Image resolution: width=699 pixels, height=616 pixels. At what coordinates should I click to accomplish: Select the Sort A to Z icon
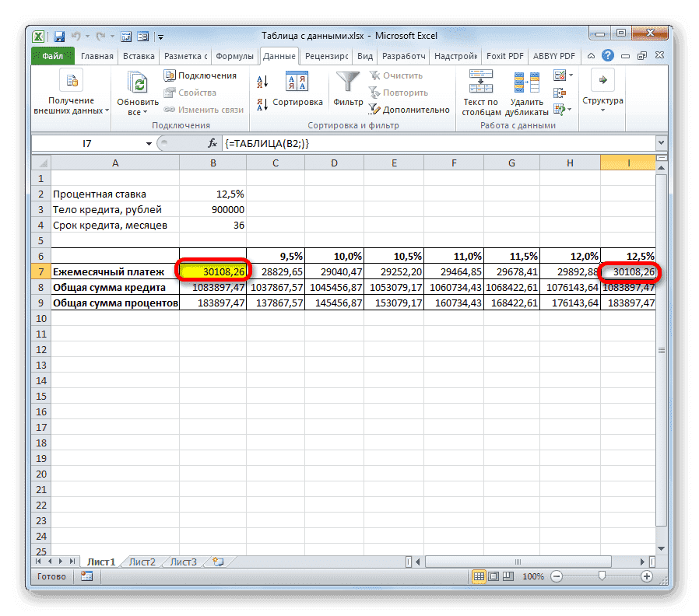(262, 81)
